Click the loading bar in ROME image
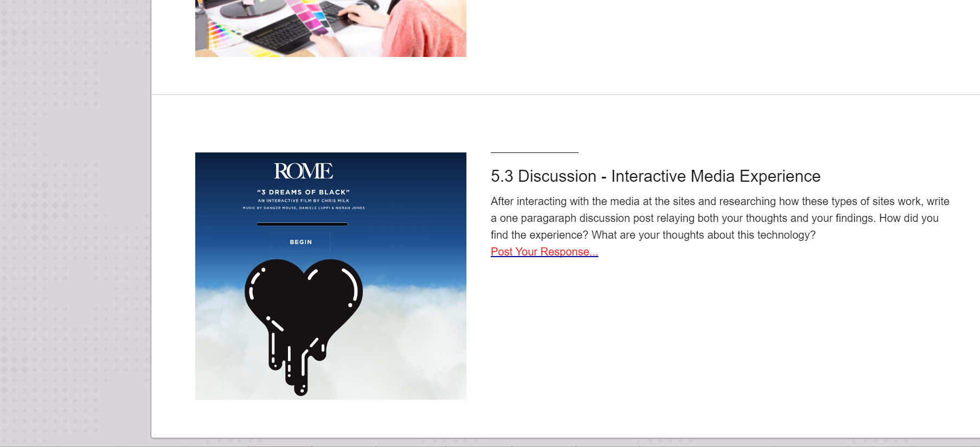The height and width of the screenshot is (447, 980). click(x=302, y=224)
